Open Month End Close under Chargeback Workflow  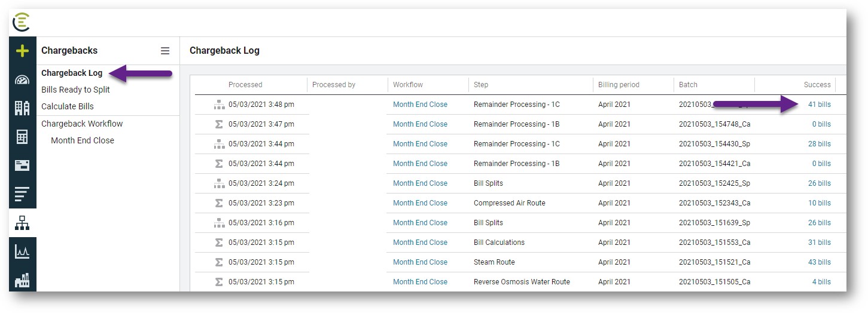pyautogui.click(x=83, y=140)
